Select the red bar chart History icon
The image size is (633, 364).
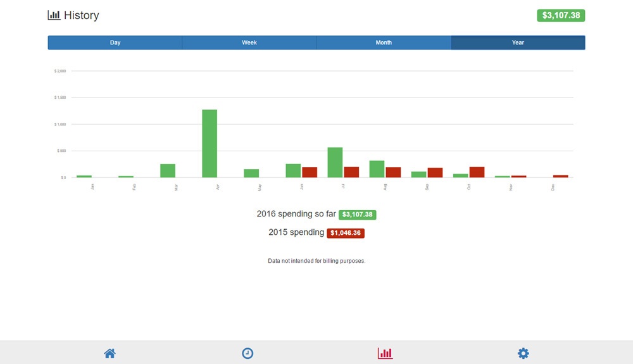(x=385, y=353)
